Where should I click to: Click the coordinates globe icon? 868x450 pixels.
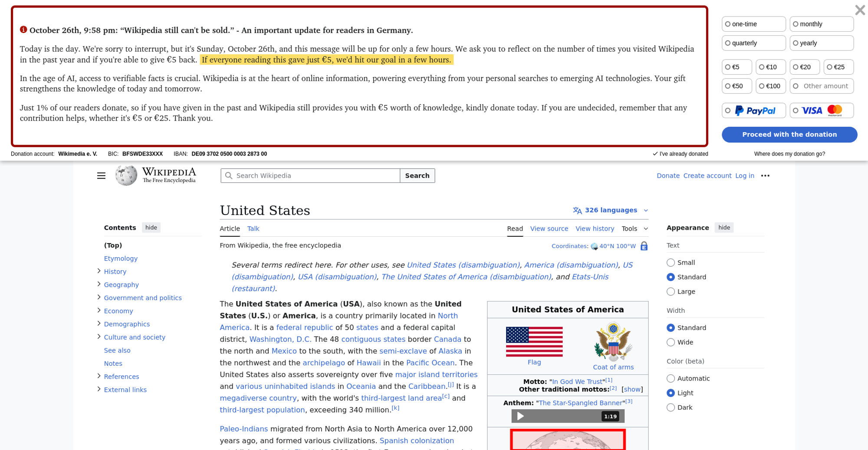(594, 247)
